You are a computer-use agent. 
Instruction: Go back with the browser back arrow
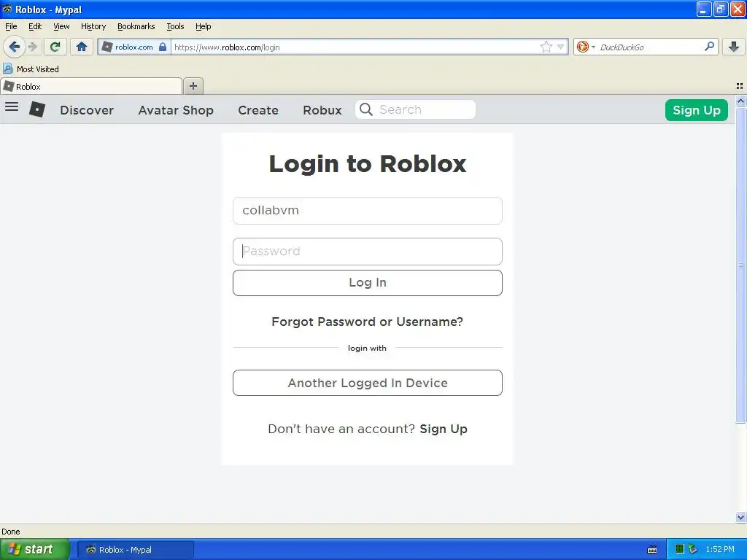click(14, 47)
